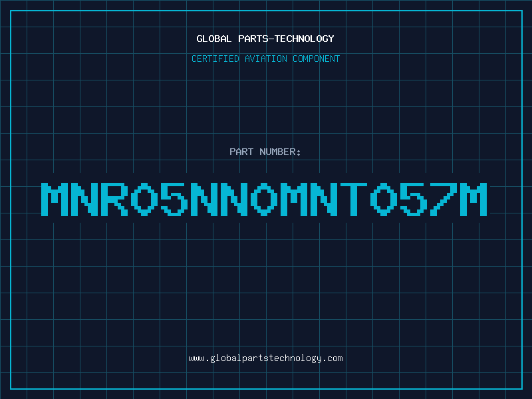This screenshot has height=399, width=532.
Task: Select the PARTS-TECHNOLOGY header text
Action: [x=286, y=39]
